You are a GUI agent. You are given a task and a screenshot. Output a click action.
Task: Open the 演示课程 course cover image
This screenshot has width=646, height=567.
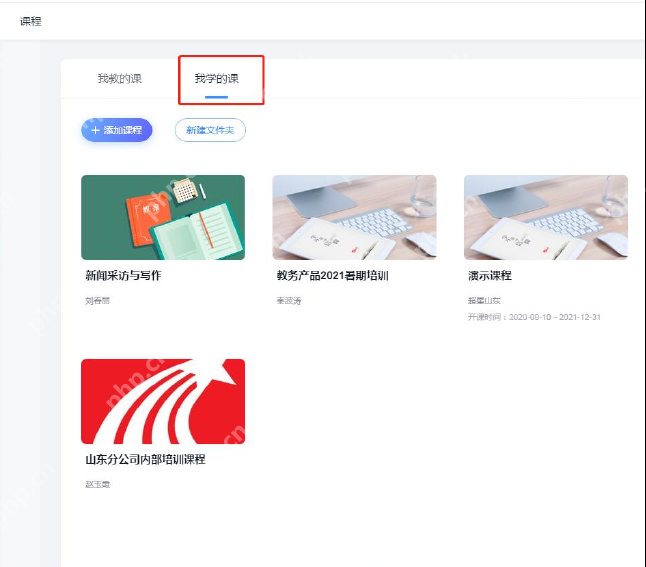[x=546, y=218]
